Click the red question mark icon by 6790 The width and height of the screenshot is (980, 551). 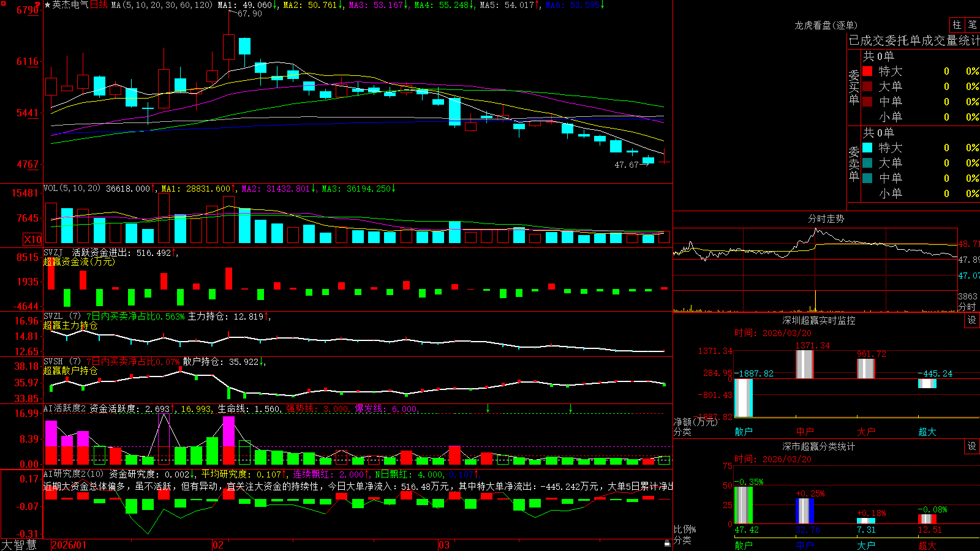tap(39, 4)
